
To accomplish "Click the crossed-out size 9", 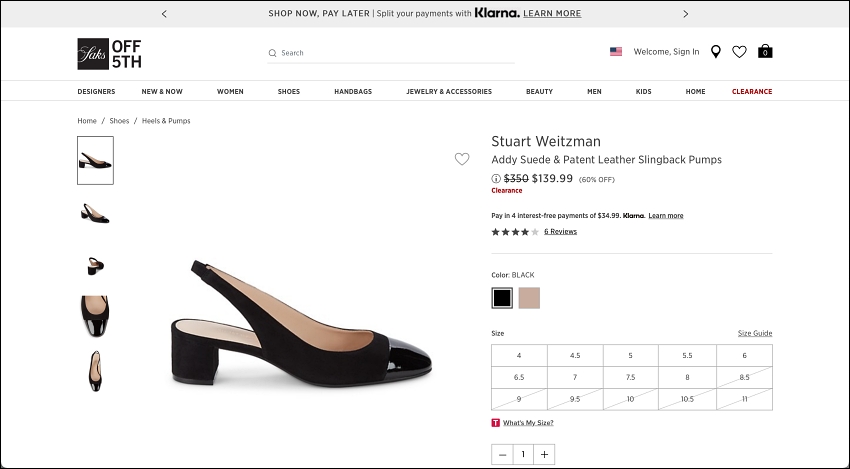I will pyautogui.click(x=519, y=399).
